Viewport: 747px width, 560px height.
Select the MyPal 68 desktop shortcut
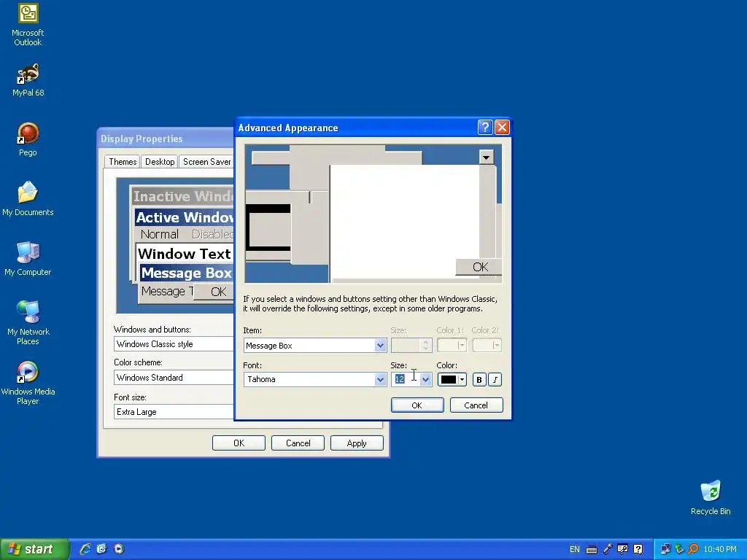tap(28, 80)
